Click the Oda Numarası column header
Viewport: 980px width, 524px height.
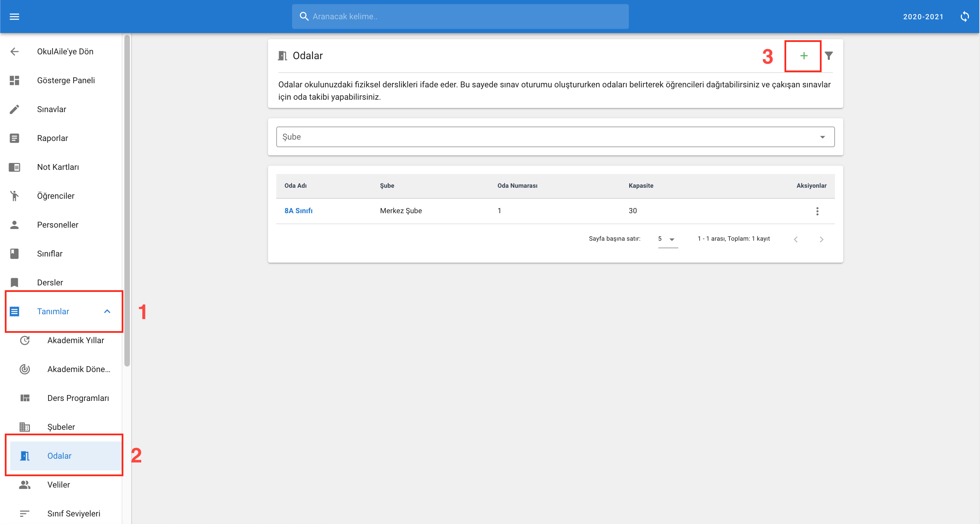[x=517, y=186]
